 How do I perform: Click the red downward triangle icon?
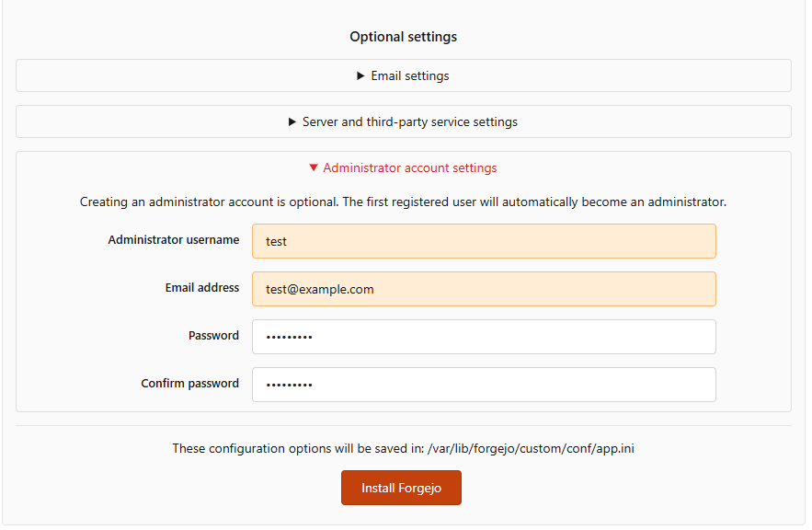(313, 167)
